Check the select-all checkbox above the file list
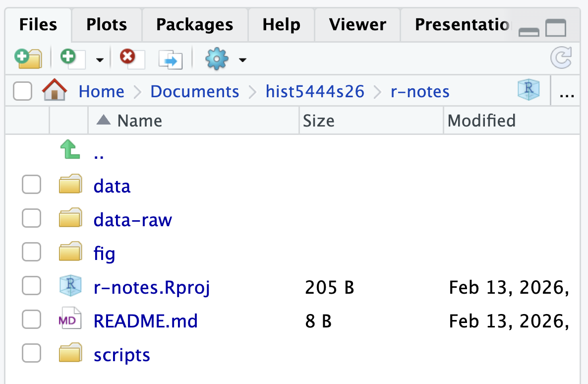The width and height of the screenshot is (588, 384). coord(22,91)
